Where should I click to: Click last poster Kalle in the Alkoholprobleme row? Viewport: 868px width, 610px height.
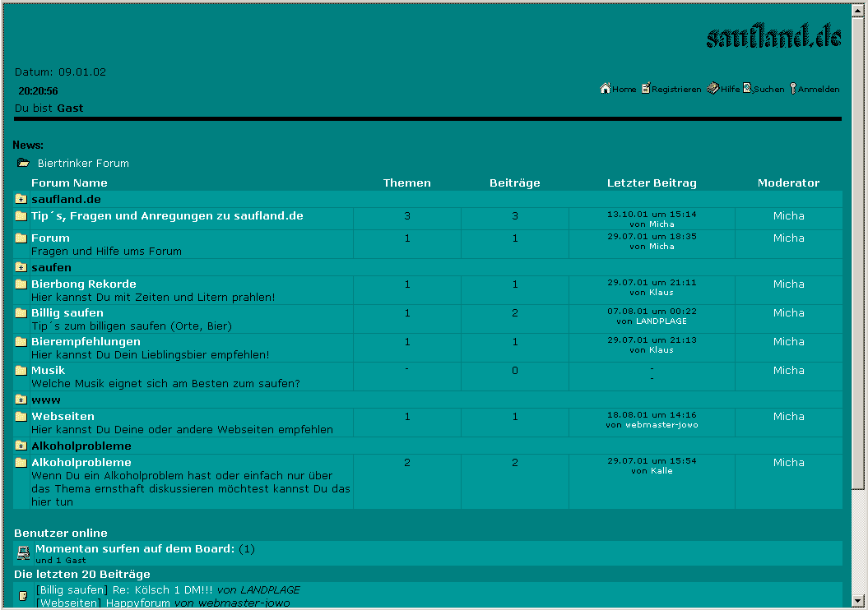click(x=661, y=470)
